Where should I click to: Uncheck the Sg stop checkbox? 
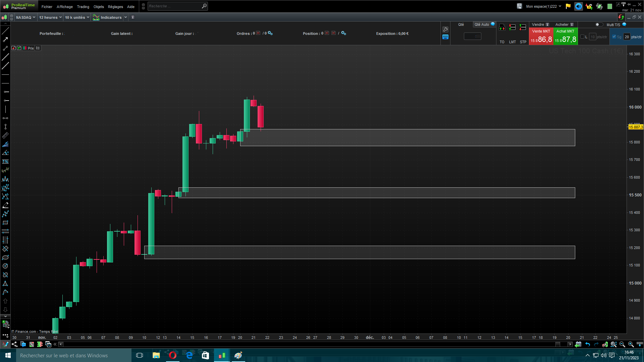614,37
